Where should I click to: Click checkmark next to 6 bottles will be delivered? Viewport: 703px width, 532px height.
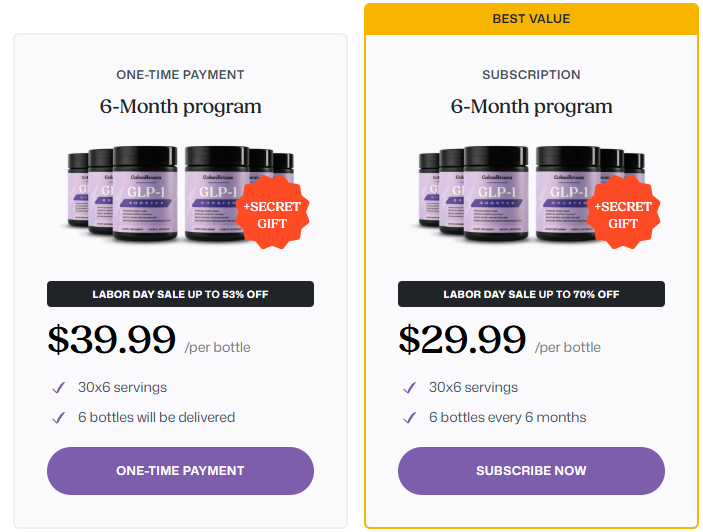(x=58, y=418)
